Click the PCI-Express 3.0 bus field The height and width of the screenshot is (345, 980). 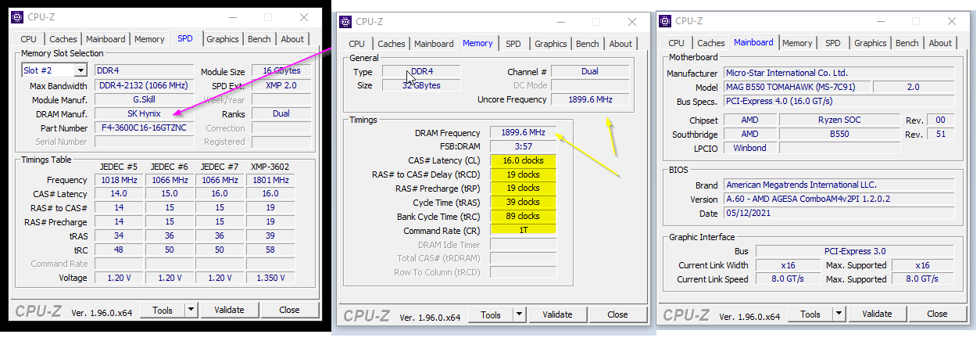[x=854, y=251]
